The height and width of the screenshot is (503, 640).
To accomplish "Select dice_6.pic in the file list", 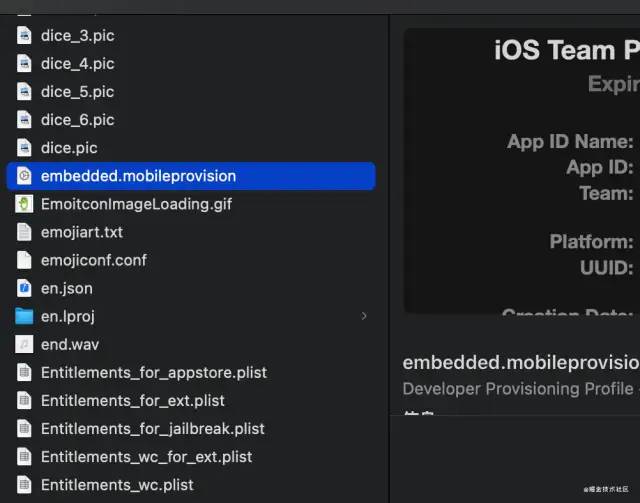I will tap(191, 120).
